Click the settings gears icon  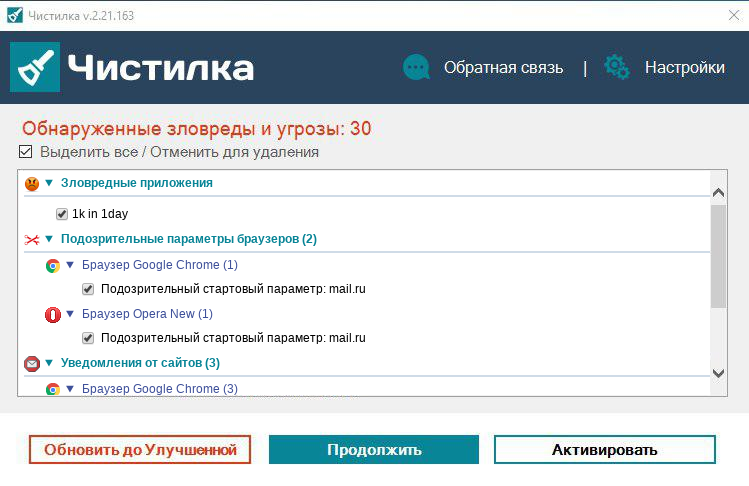(617, 67)
